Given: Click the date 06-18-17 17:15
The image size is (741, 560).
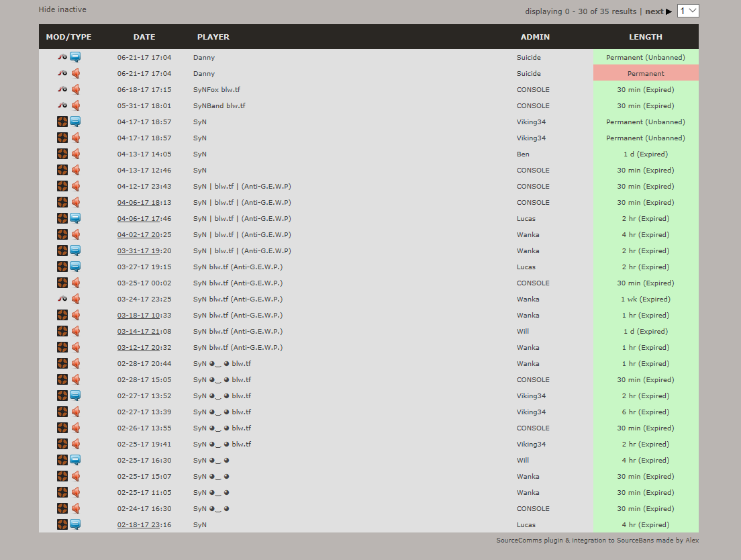Looking at the screenshot, I should coord(144,90).
